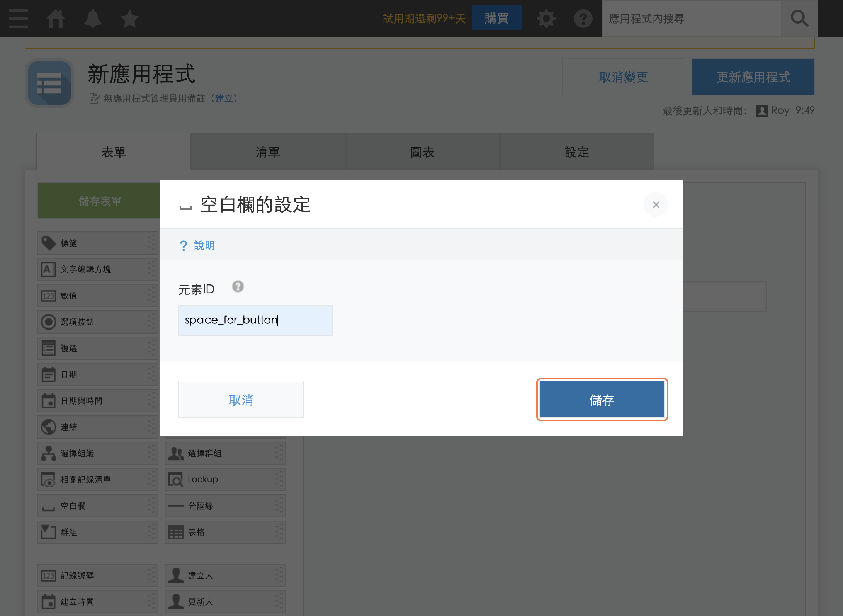Image resolution: width=843 pixels, height=616 pixels.
Task: Click the element ID help tooltip icon
Action: (x=238, y=286)
